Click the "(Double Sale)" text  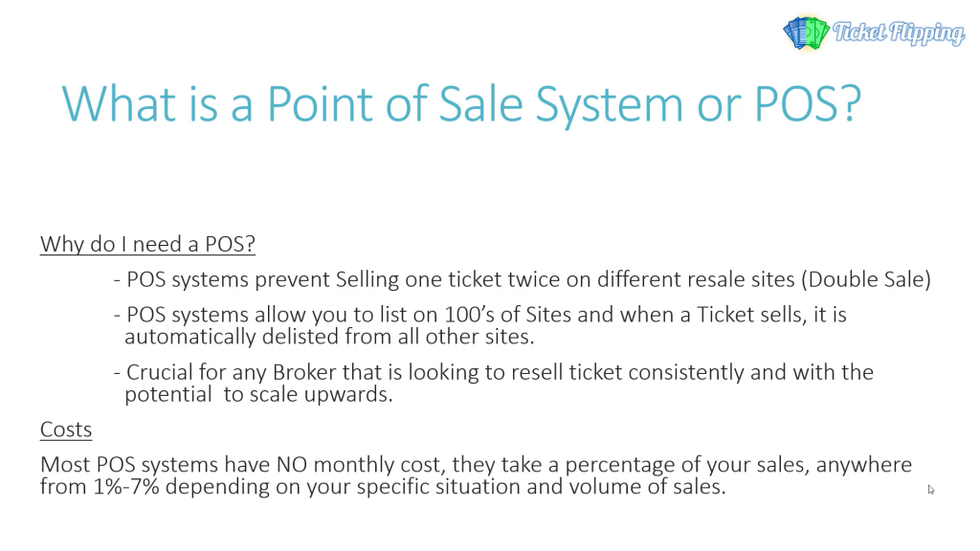coord(866,280)
